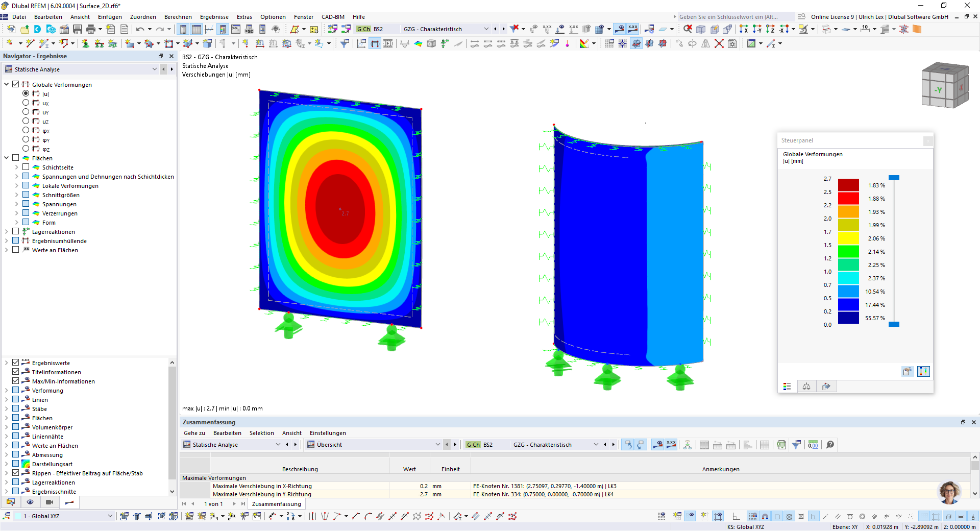Enable the Lagerreaktionen checkbox

(x=16, y=231)
